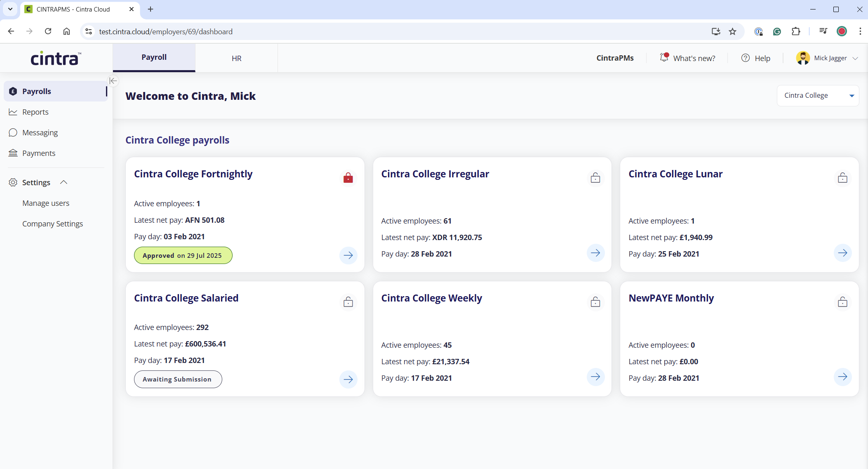Screen dimensions: 868x469
Task: Click the padlock icon on NewPAYE Monthly
Action: coord(842,302)
